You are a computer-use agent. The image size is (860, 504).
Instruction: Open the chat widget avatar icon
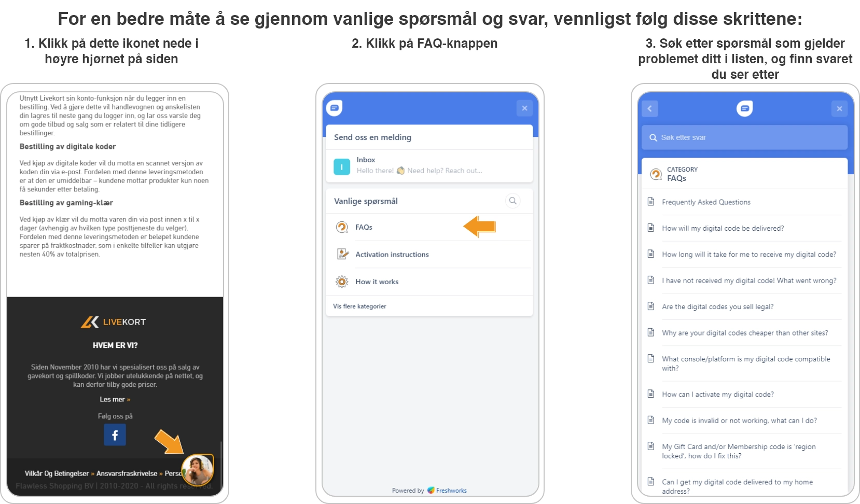coord(198,470)
